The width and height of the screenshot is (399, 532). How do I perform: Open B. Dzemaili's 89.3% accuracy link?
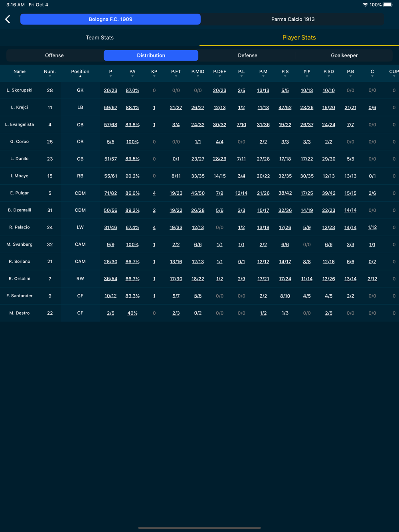pos(132,210)
